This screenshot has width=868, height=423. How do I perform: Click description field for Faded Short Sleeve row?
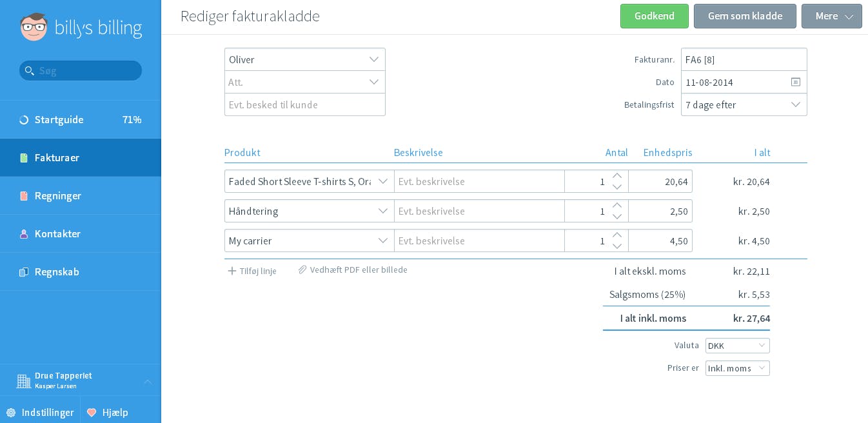[479, 182]
